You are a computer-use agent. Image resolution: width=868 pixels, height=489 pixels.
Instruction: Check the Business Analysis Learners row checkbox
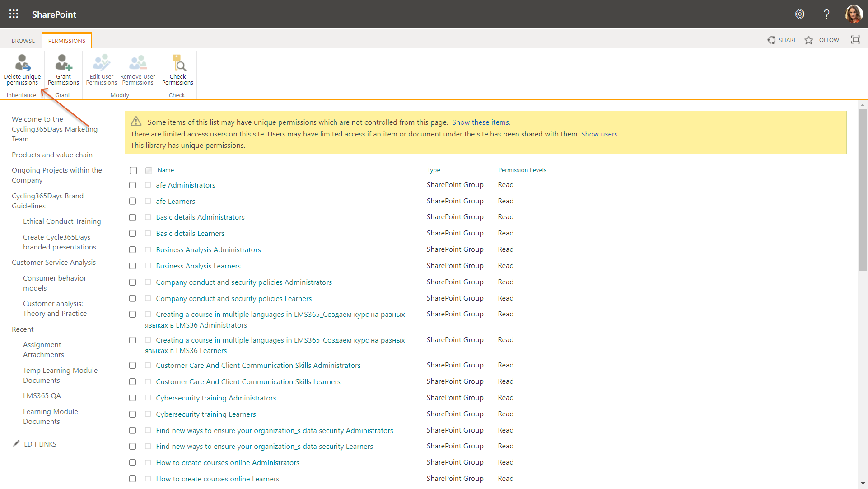(x=132, y=266)
